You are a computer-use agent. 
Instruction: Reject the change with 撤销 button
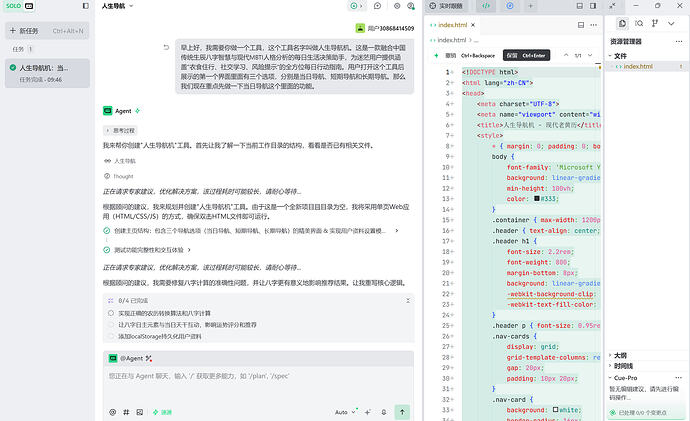(x=469, y=55)
